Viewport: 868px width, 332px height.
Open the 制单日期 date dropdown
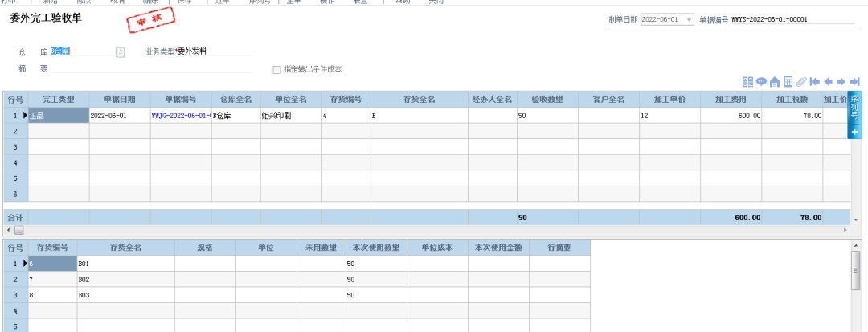click(690, 19)
